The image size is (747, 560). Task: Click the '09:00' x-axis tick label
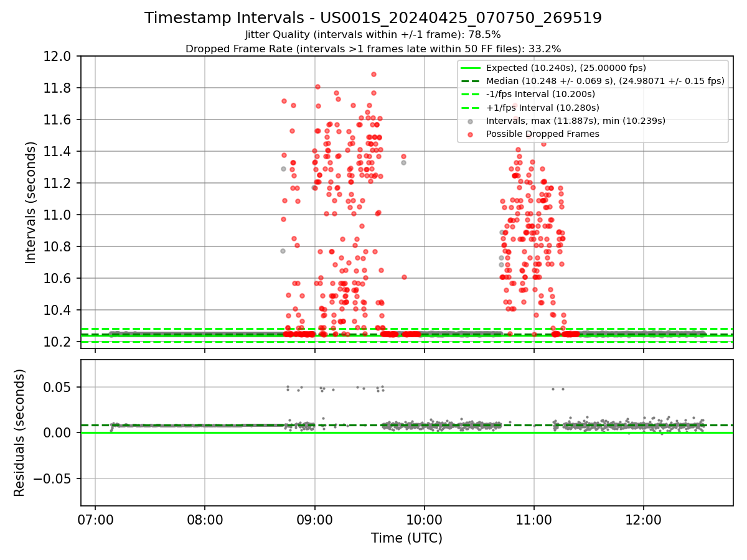click(314, 519)
